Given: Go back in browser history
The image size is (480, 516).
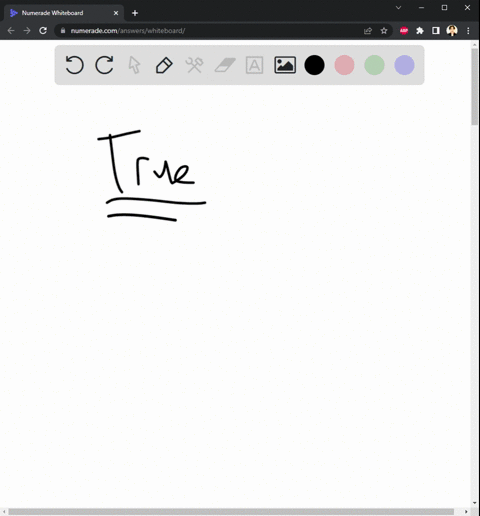Looking at the screenshot, I should [x=11, y=31].
